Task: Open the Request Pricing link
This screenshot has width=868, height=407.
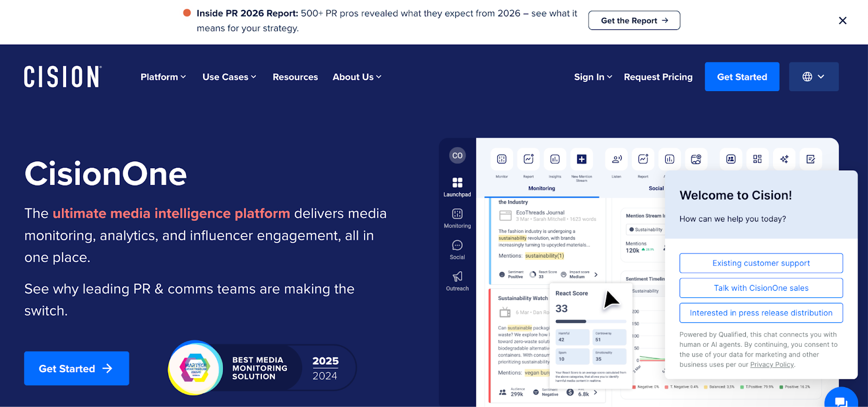Action: point(658,77)
